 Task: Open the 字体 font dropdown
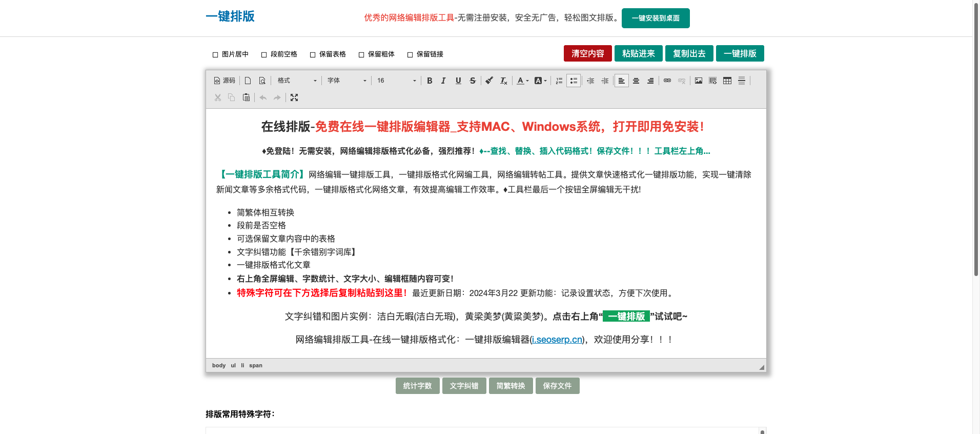[347, 81]
